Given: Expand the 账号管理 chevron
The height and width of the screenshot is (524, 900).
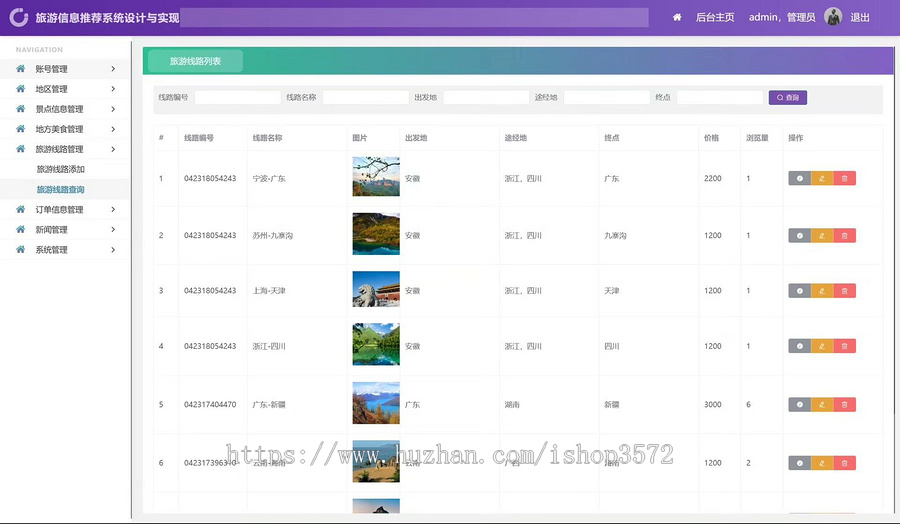Looking at the screenshot, I should (x=113, y=69).
